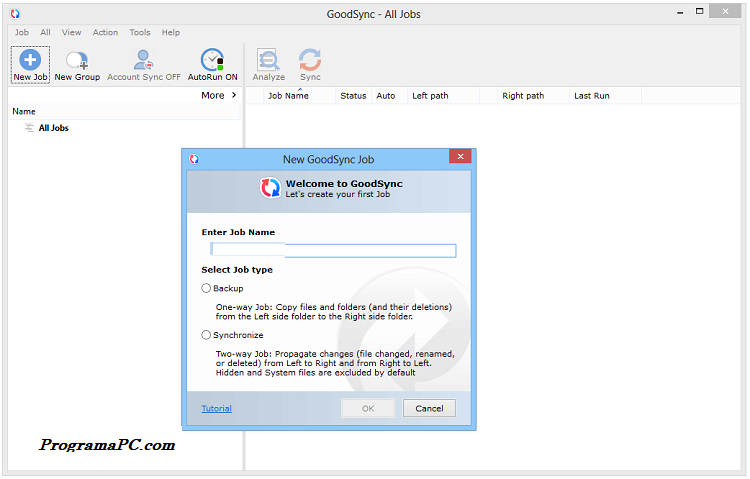Screen dimensions: 750x479
Task: Click the GoodSync app icon in title bar
Action: 14,14
